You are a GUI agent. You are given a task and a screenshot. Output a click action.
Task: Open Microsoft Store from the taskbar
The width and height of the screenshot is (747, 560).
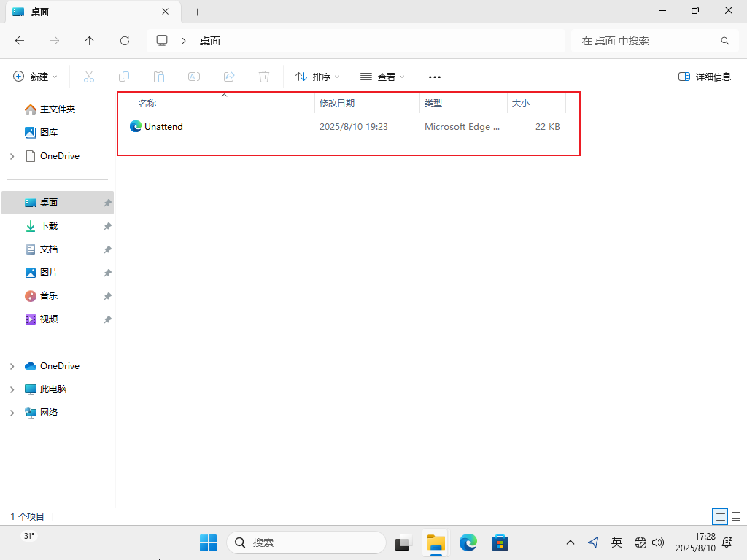[x=500, y=542]
